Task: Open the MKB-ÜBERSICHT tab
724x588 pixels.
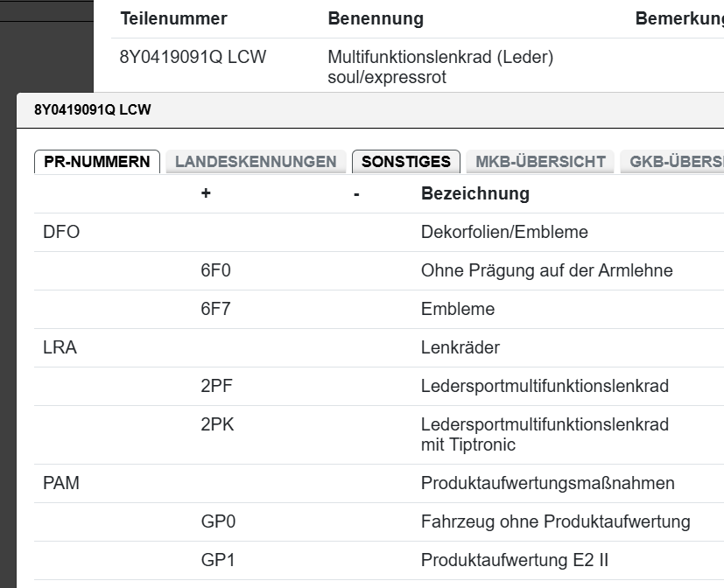Action: [540, 162]
